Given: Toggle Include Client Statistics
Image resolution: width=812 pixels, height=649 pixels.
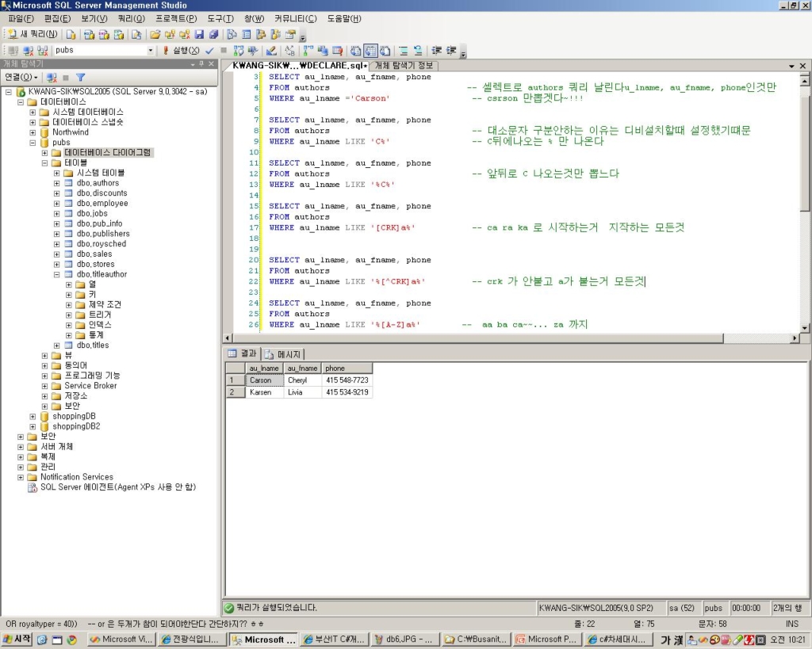Looking at the screenshot, I should point(323,50).
